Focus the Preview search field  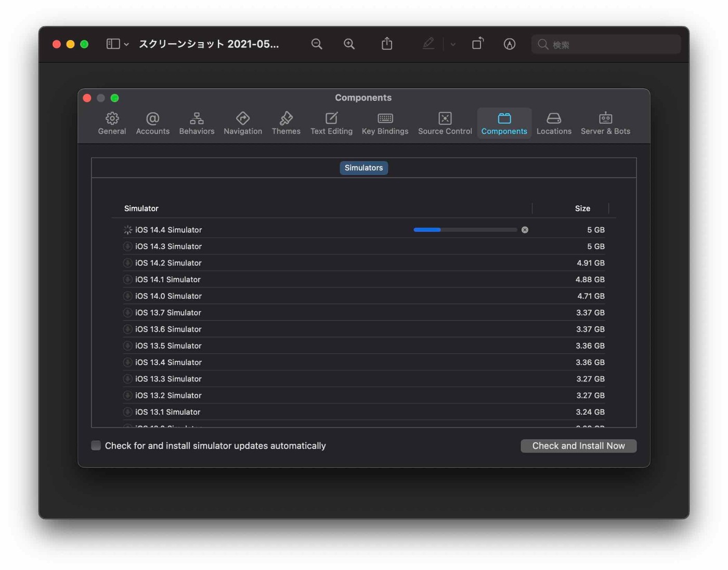pyautogui.click(x=606, y=45)
